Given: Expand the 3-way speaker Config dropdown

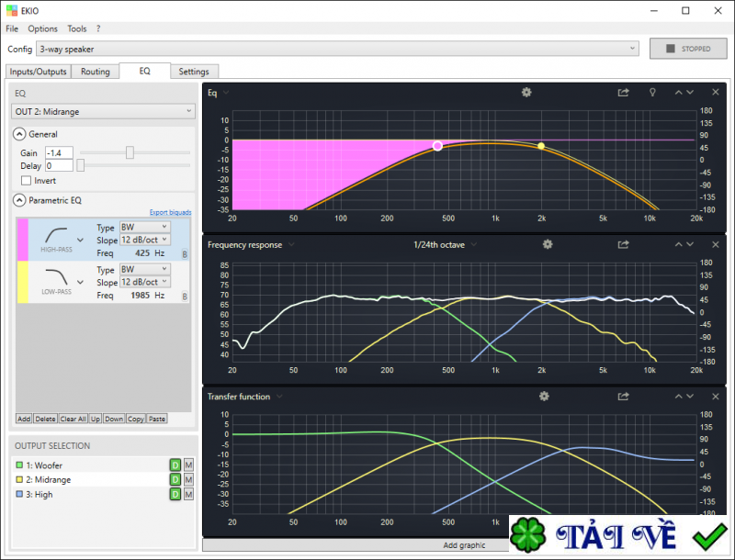Looking at the screenshot, I should click(x=336, y=49).
